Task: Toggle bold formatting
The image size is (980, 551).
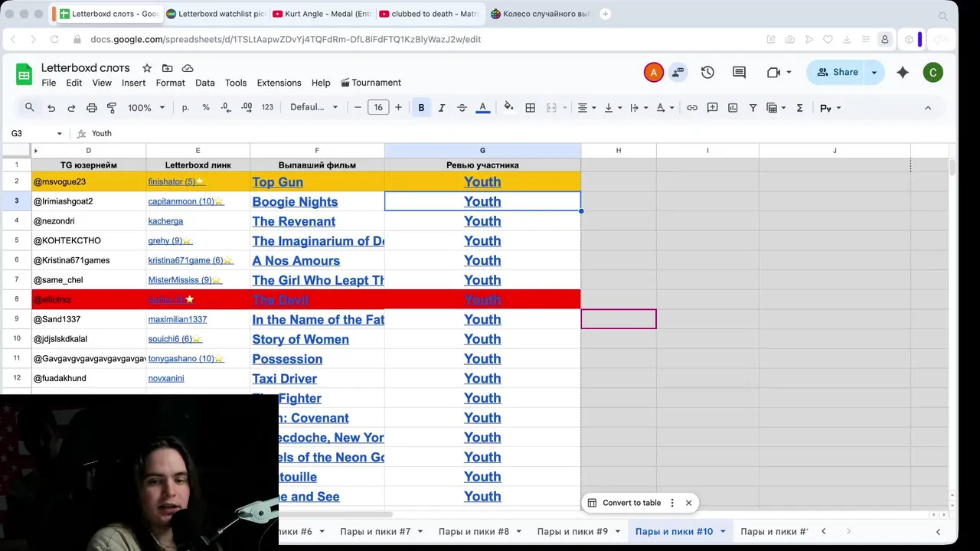Action: tap(421, 108)
